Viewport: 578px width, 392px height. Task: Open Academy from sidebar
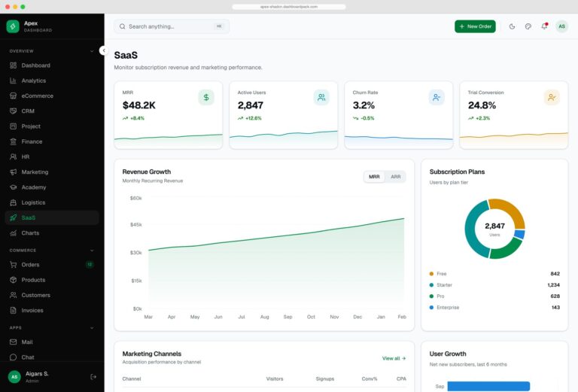(52, 187)
